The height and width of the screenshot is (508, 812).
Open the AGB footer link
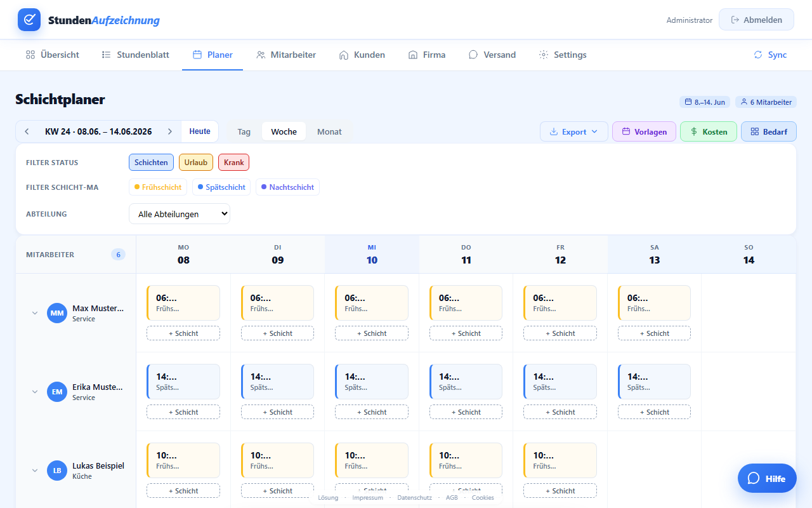(452, 498)
